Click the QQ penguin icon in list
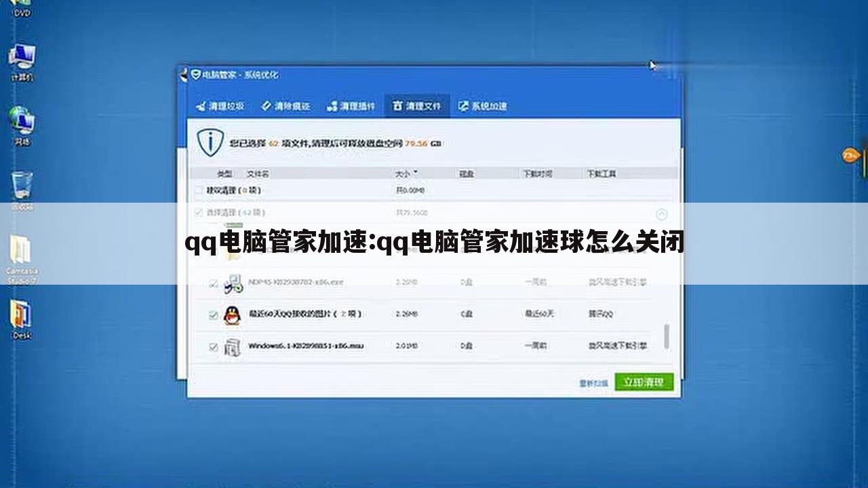Viewport: 868px width, 488px height. pos(233,315)
